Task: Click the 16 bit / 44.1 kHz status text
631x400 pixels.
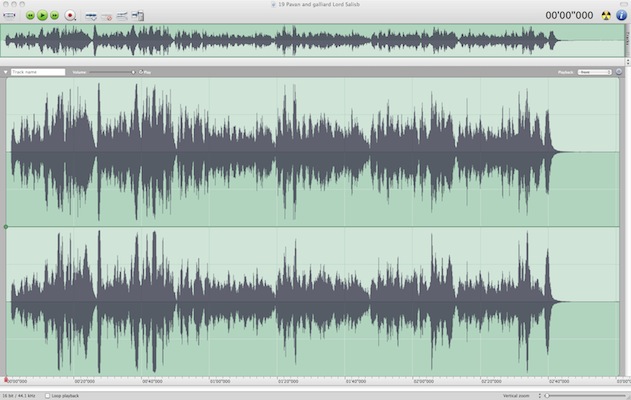Action: (x=19, y=396)
